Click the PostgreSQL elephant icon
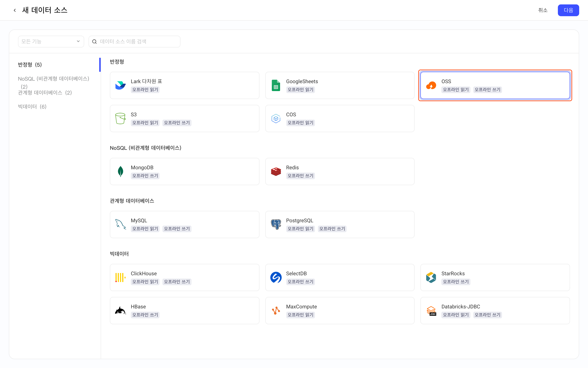 (x=276, y=224)
